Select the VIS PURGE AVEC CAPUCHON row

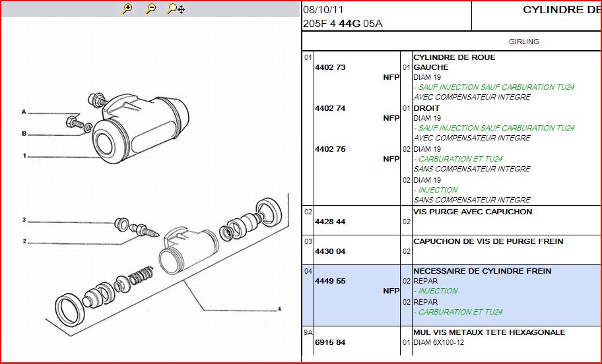tap(473, 212)
